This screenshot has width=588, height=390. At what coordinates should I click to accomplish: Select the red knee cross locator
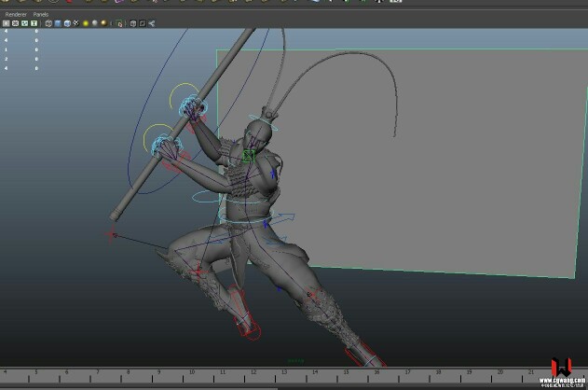198,271
